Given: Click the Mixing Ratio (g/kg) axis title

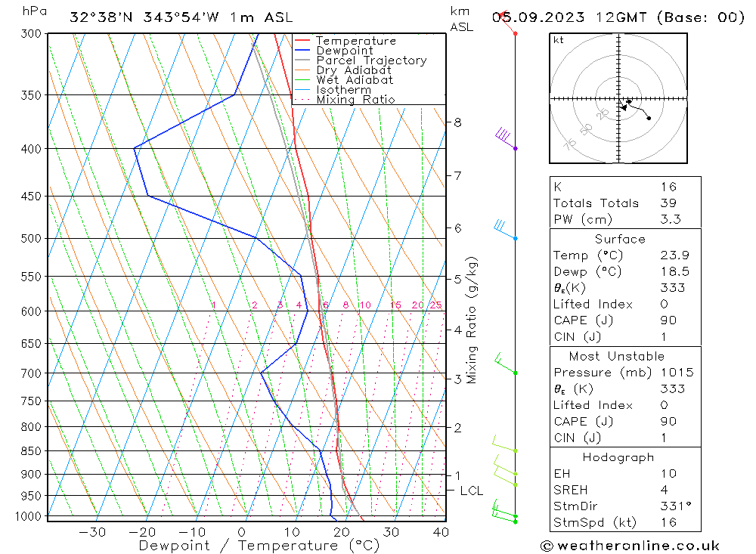Looking at the screenshot, I should tap(471, 320).
